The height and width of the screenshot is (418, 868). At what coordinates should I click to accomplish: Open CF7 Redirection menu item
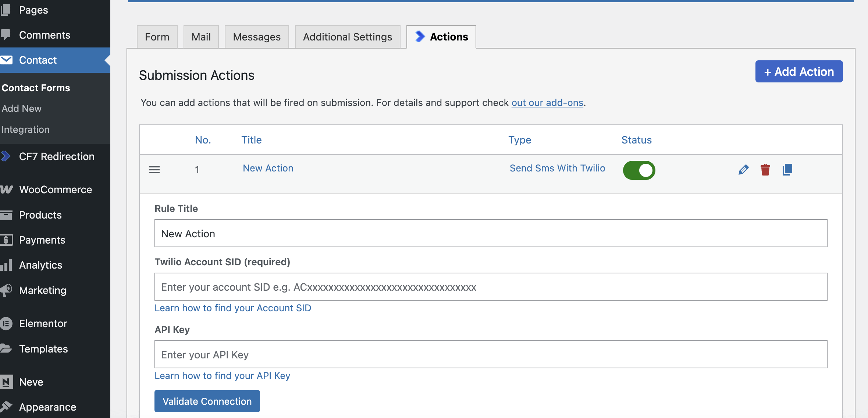(57, 156)
